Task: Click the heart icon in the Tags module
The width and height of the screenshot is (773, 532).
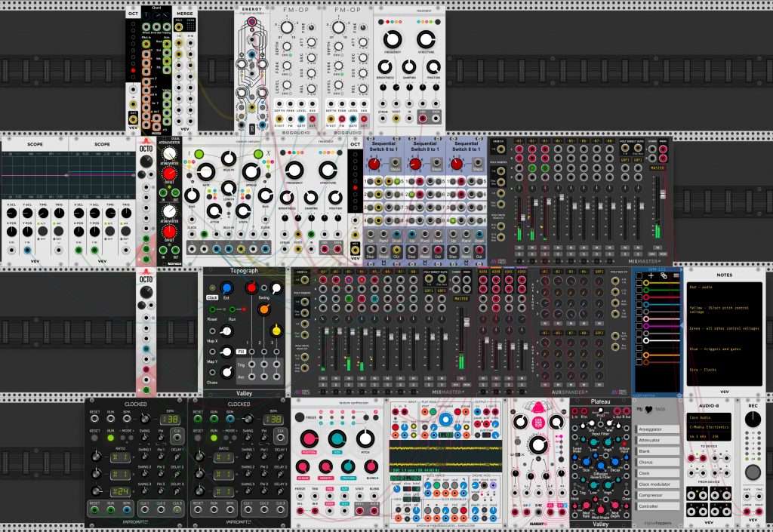Action: pos(648,409)
